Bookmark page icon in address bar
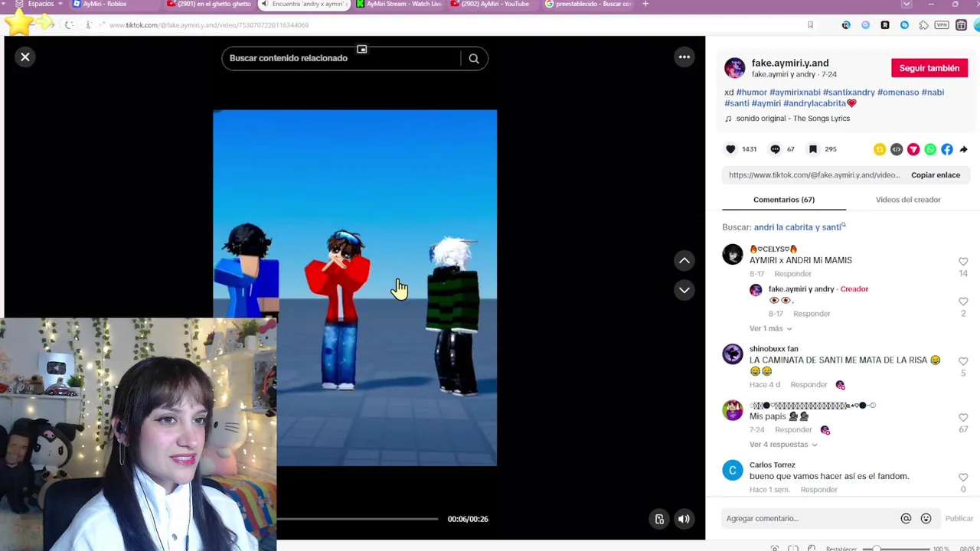This screenshot has height=551, width=980. click(810, 25)
